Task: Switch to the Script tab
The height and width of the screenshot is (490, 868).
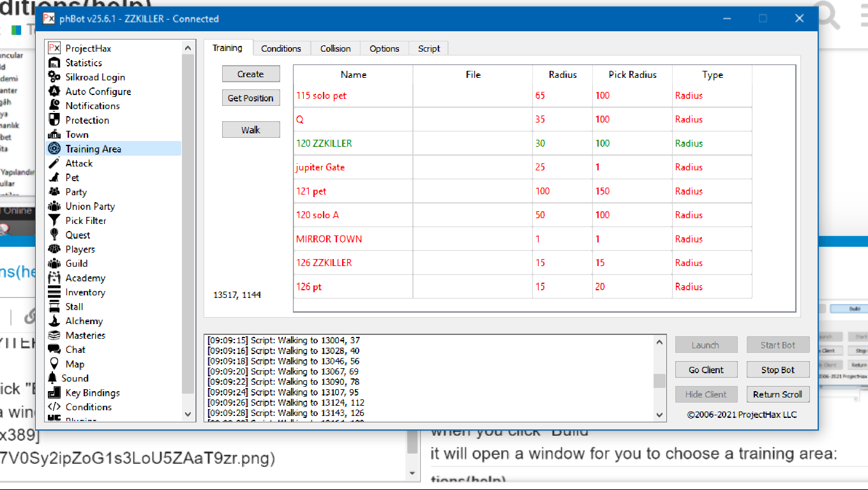Action: click(x=429, y=48)
